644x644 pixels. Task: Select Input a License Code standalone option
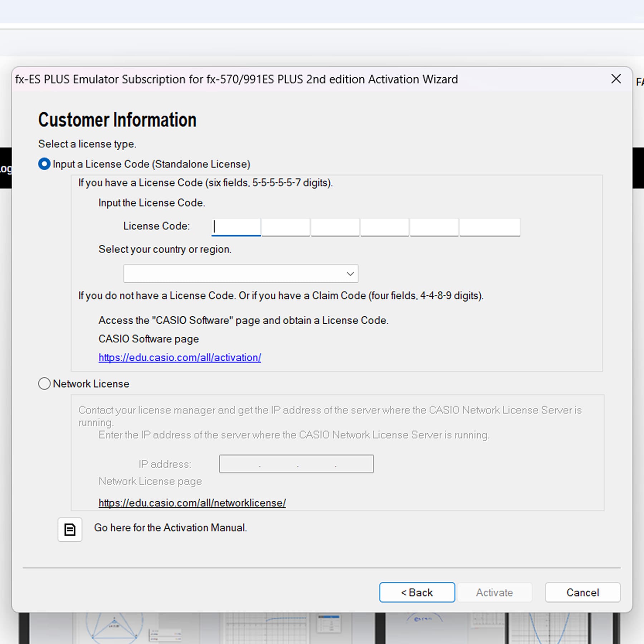[x=44, y=164]
